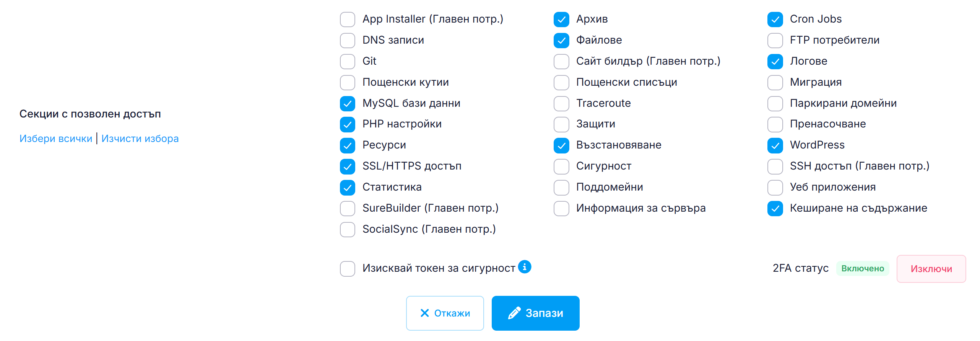Uncheck Кеширане на съдържание
This screenshot has height=341, width=980.
775,209
